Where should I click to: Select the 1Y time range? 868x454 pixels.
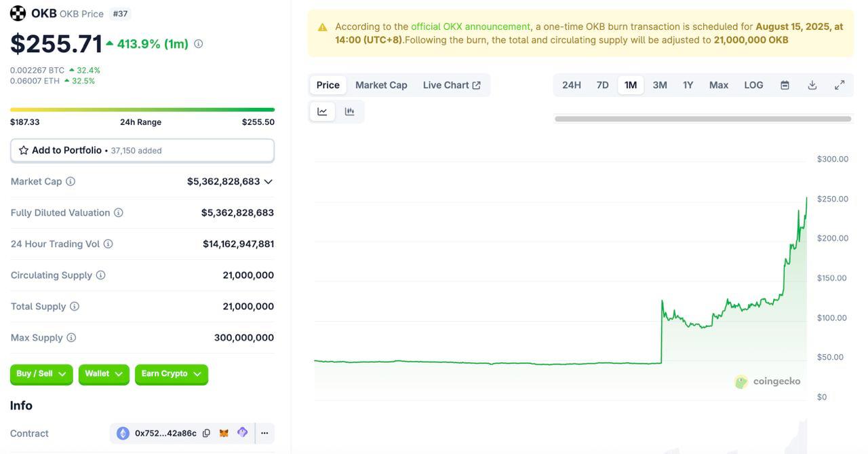pyautogui.click(x=688, y=86)
